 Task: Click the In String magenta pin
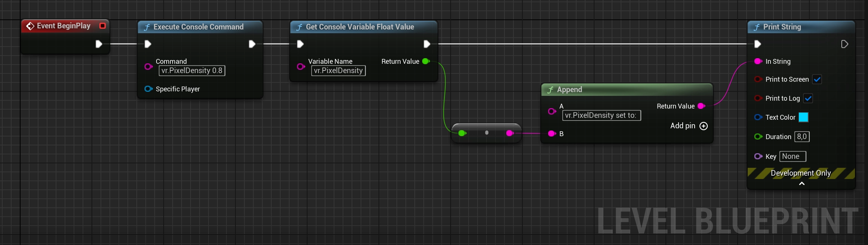point(758,61)
